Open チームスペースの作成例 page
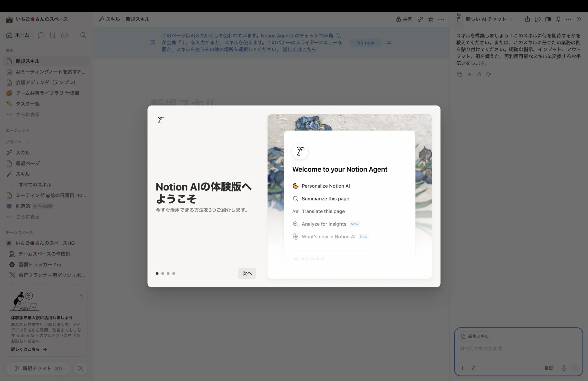Image resolution: width=588 pixels, height=381 pixels. pos(46,254)
